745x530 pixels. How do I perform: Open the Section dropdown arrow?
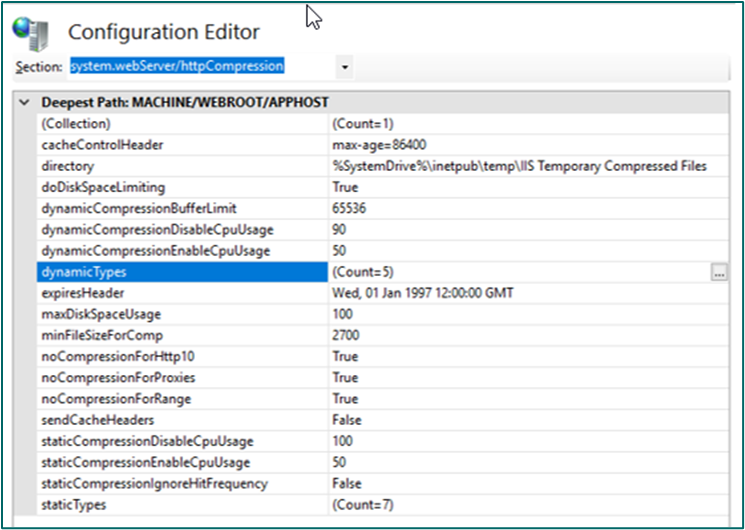coord(345,67)
